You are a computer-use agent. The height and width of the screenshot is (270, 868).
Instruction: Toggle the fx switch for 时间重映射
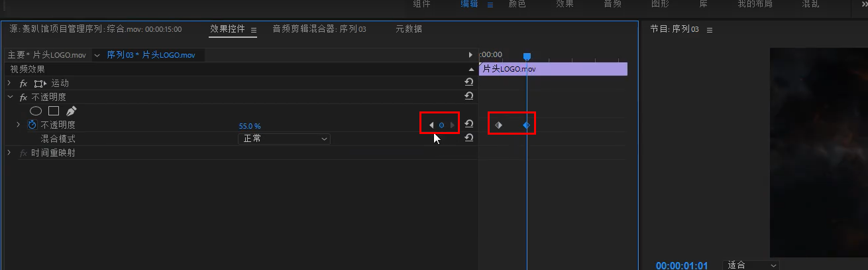tap(23, 153)
